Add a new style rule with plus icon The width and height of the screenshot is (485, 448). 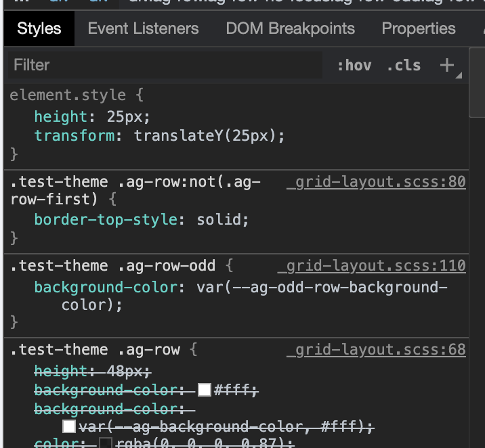point(447,65)
